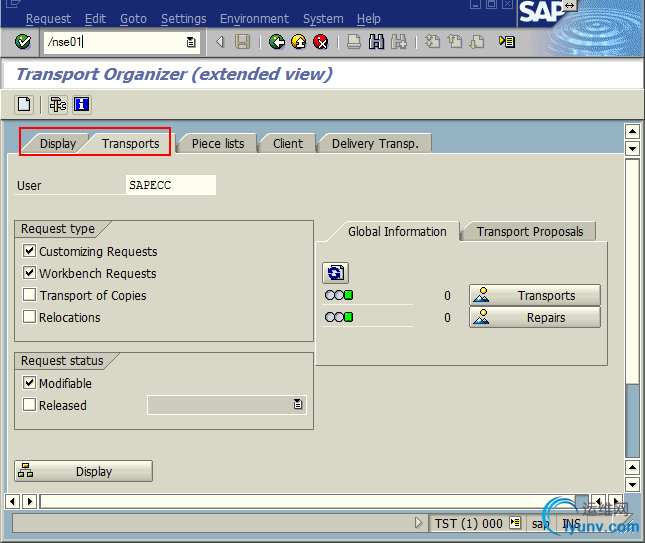Image resolution: width=645 pixels, height=543 pixels.
Task: Open the TST system info list icon
Action: point(515,523)
